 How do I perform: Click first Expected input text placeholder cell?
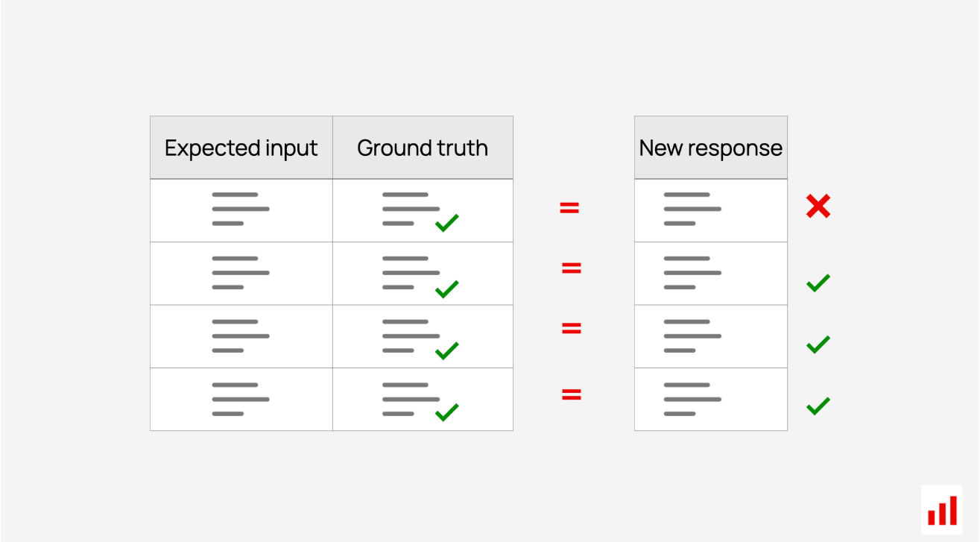pos(241,210)
